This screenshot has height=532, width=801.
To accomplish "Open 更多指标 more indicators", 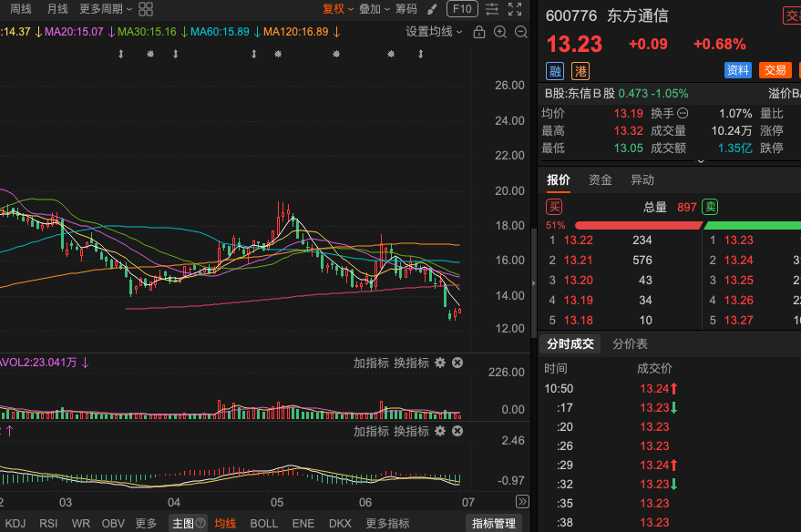I will [387, 523].
